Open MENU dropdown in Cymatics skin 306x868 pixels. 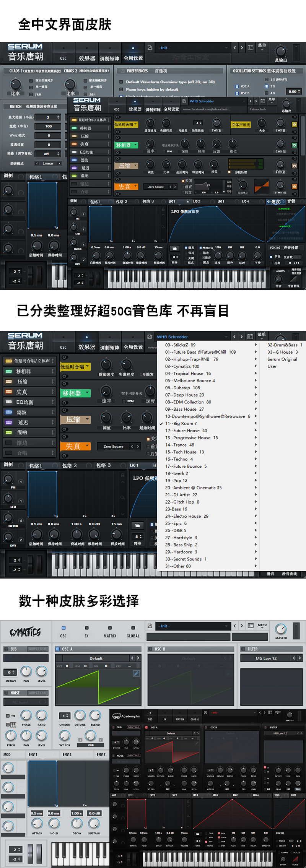click(262, 626)
